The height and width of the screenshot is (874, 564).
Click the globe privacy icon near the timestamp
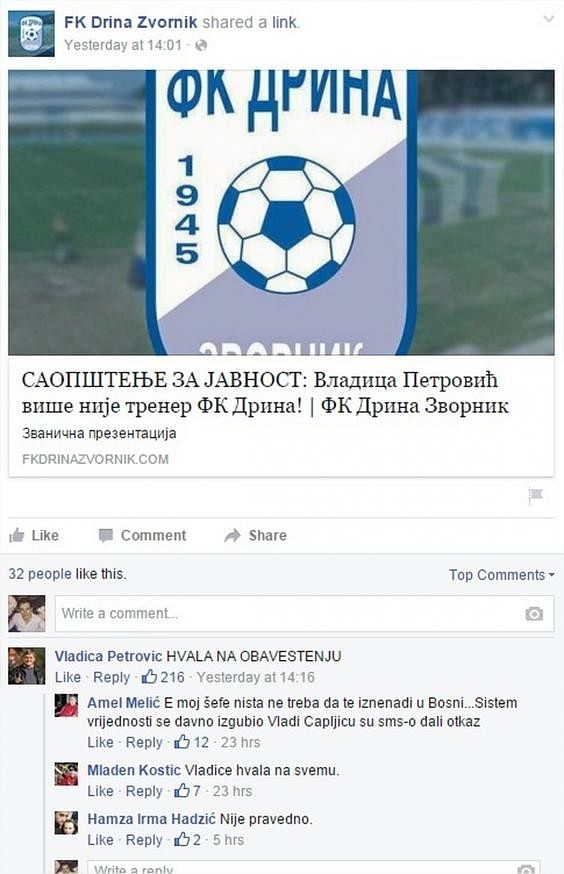[201, 45]
